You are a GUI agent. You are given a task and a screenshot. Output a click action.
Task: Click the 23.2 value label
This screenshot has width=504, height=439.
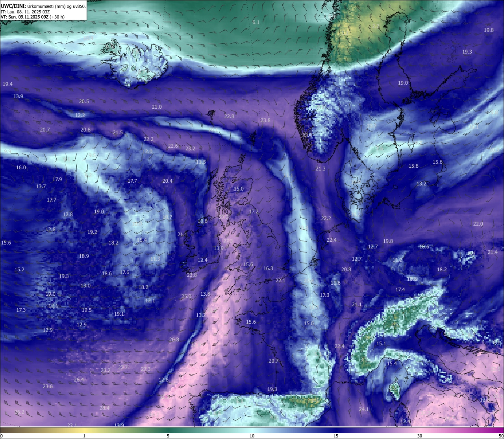coord(190,149)
